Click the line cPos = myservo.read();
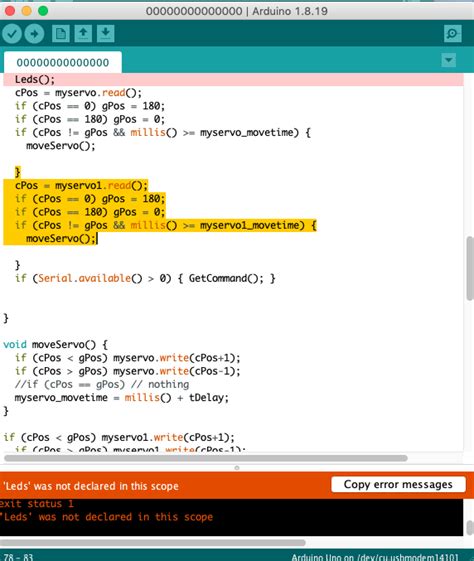The image size is (474, 561). pyautogui.click(x=78, y=93)
